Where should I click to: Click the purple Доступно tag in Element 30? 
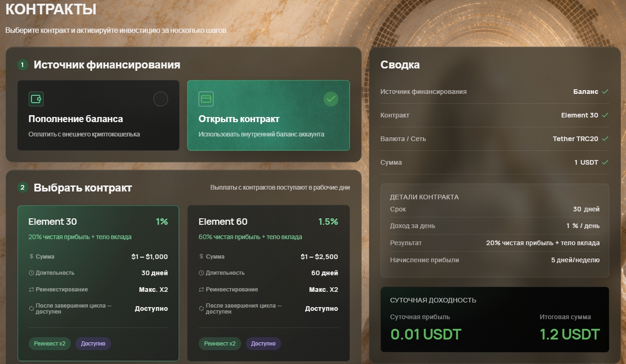(93, 344)
